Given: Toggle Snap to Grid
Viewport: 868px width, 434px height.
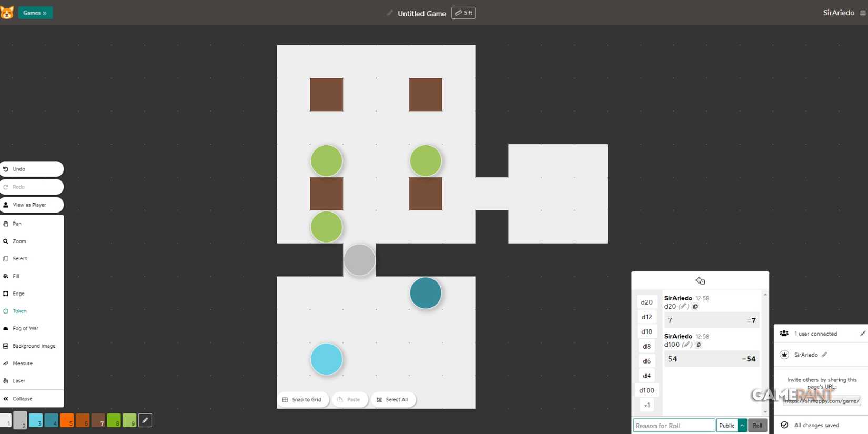Looking at the screenshot, I should [x=302, y=400].
